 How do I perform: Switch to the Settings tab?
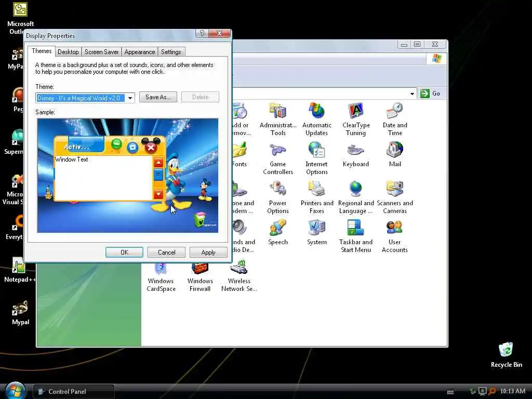point(171,52)
